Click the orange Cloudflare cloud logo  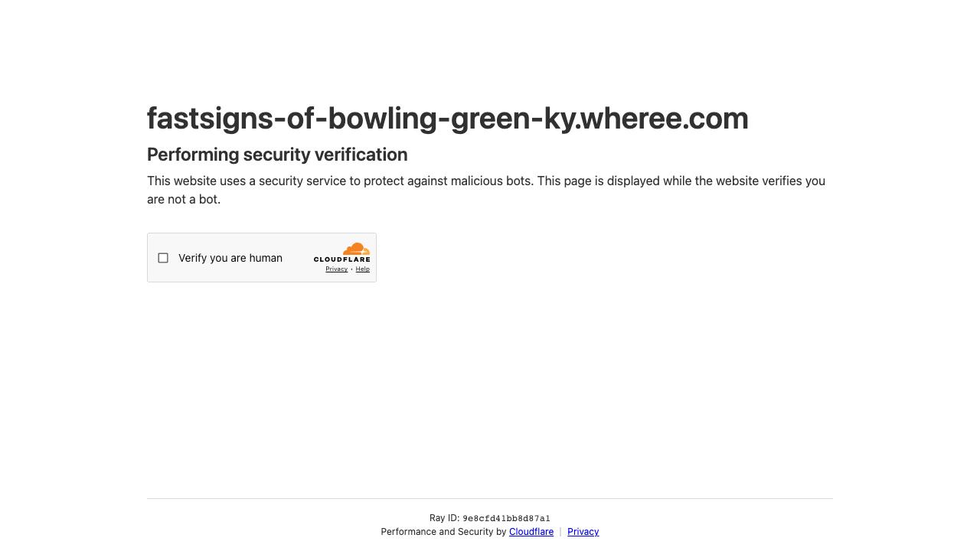pos(357,249)
